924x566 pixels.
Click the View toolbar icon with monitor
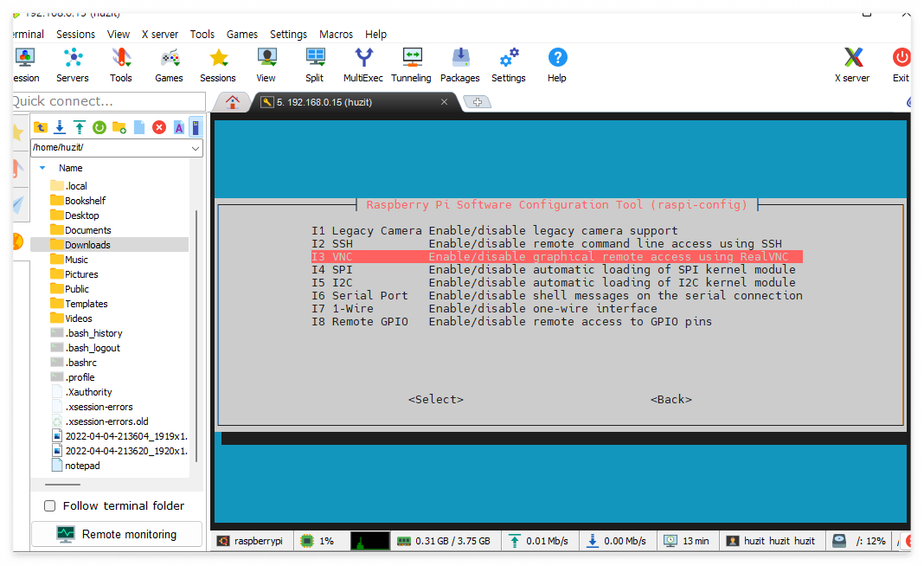pyautogui.click(x=266, y=65)
